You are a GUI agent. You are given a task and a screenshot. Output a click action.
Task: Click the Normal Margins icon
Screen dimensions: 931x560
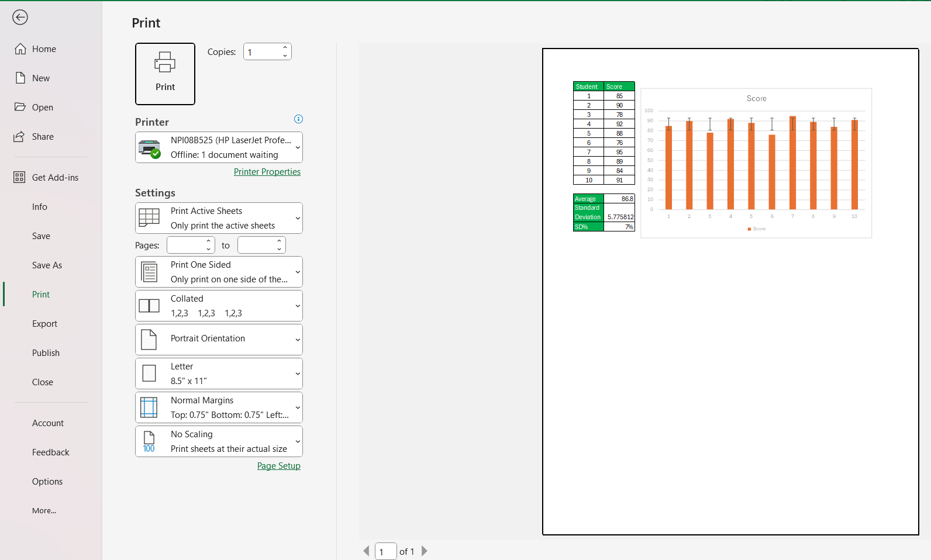point(149,407)
